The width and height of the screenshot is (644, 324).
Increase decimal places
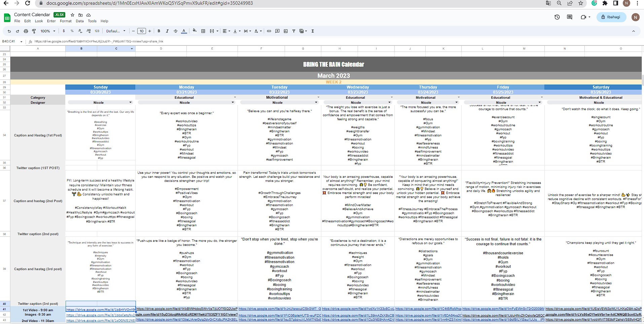click(88, 31)
